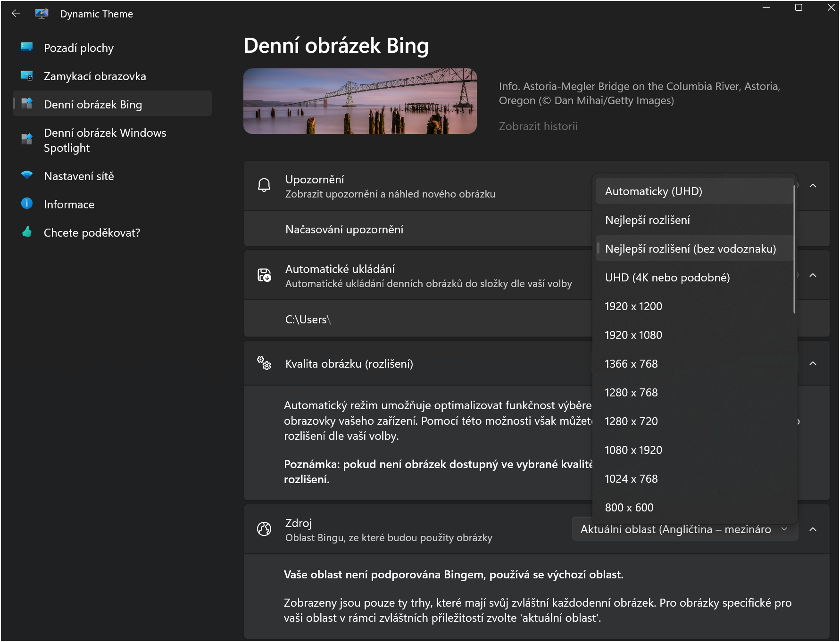Image resolution: width=840 pixels, height=642 pixels.
Task: Open Zobrazit historii link
Action: tap(538, 126)
